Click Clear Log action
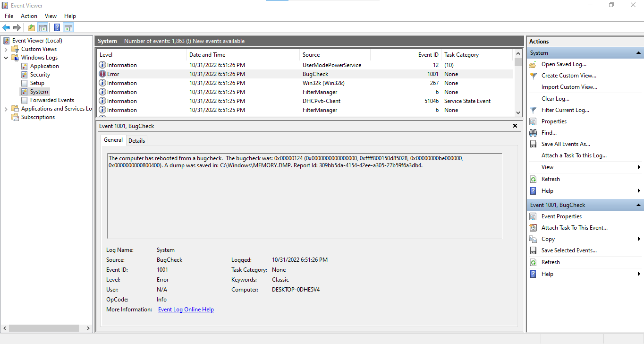Viewport: 644px width, 344px height. pos(555,99)
